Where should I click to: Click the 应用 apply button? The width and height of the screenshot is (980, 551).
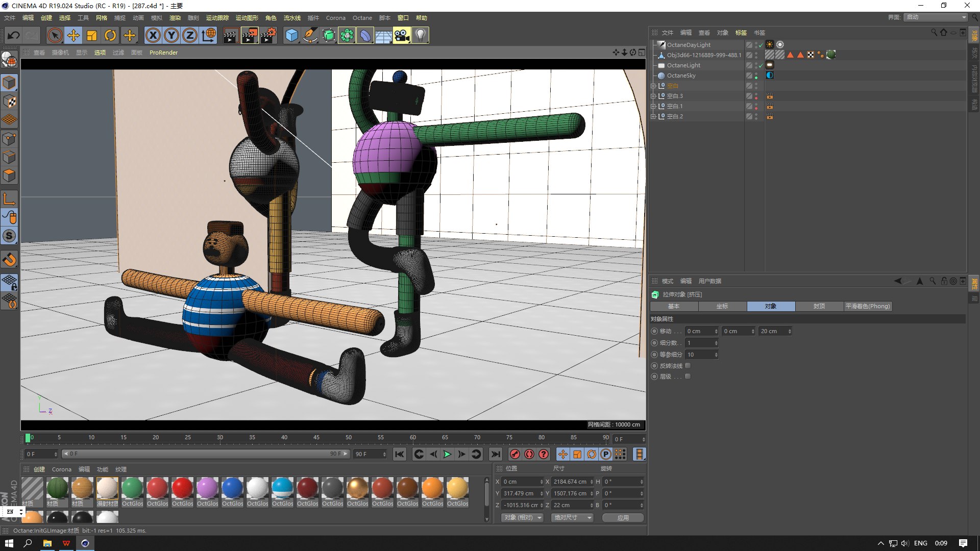click(623, 517)
